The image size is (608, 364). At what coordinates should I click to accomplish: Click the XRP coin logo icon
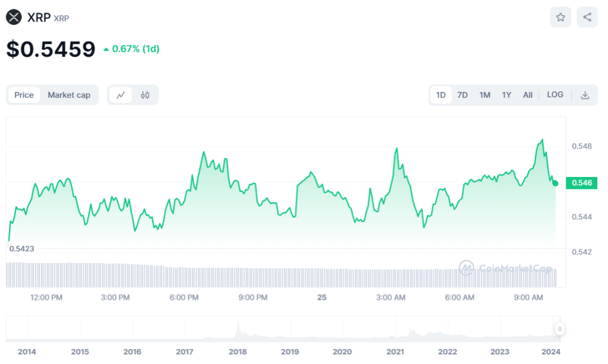tap(14, 17)
